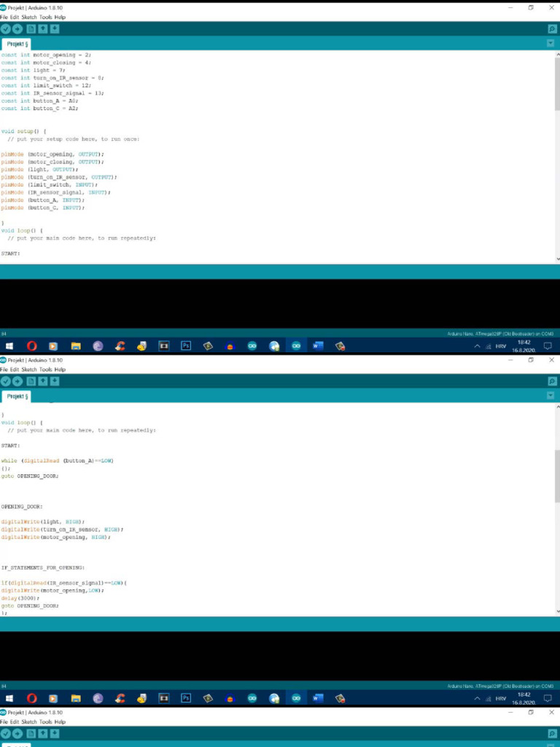
Task: Click code line 'const int light = 7;'
Action: pos(34,71)
